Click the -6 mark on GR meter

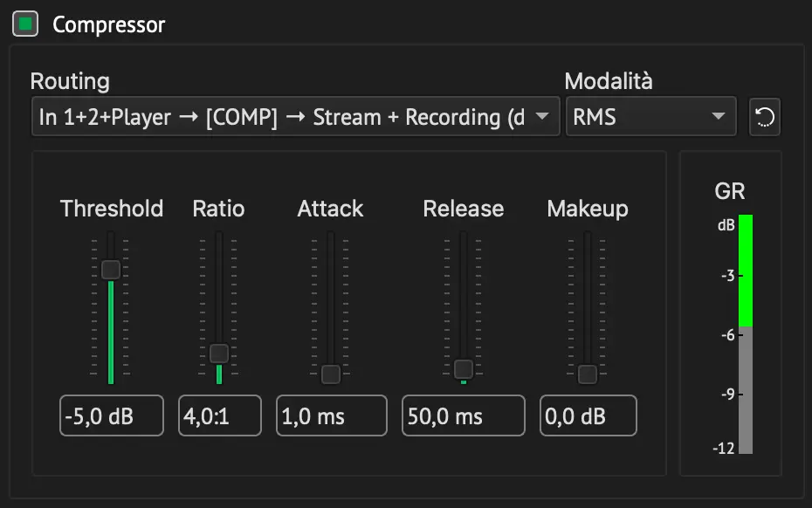728,335
